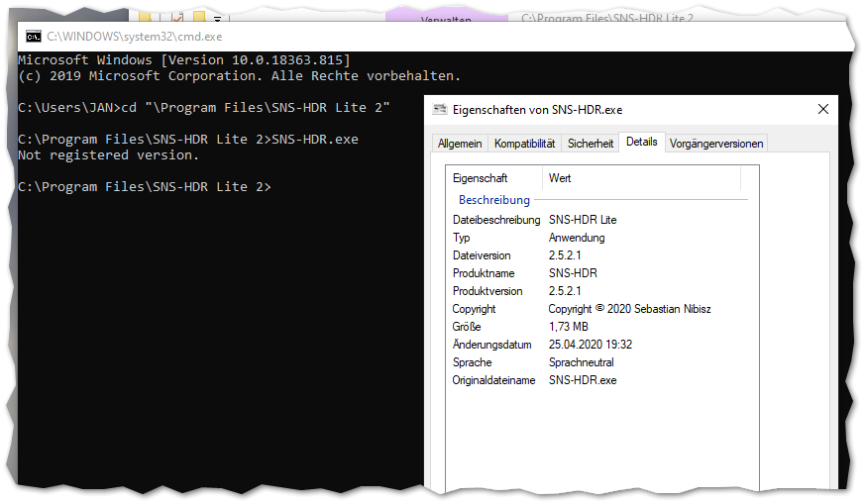Click the SNS-HDR.exe properties window icon
865x504 pixels.
[x=440, y=109]
